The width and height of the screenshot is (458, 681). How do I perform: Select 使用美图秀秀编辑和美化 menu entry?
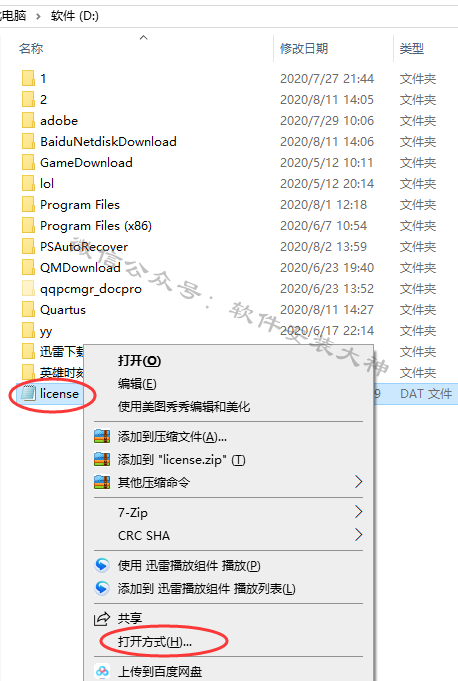pyautogui.click(x=184, y=407)
